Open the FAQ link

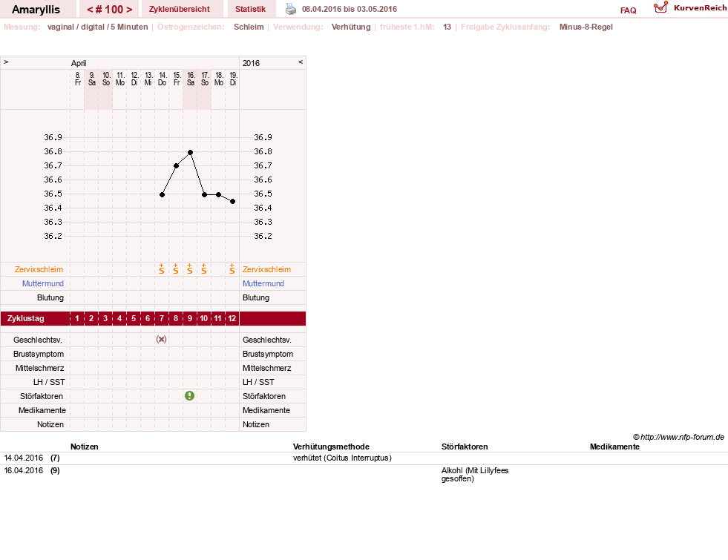pos(628,10)
